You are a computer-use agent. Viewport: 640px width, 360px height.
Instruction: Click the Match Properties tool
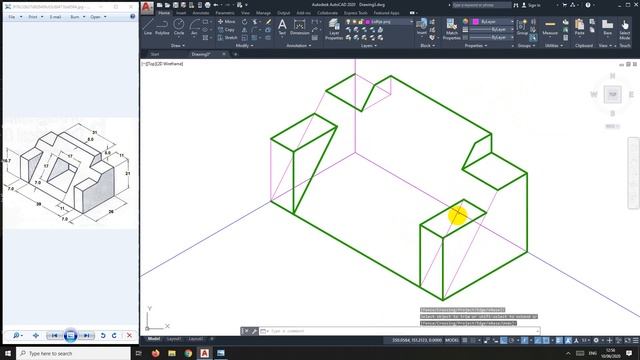tap(451, 29)
